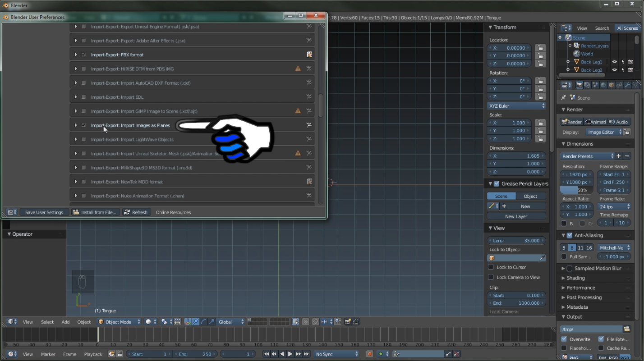
Task: Open timeline Marker menu
Action: tap(48, 354)
